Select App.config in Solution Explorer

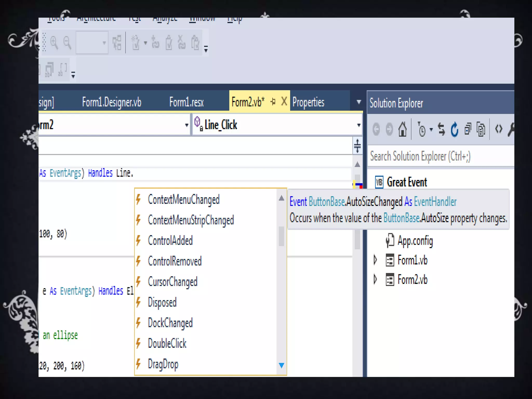415,241
